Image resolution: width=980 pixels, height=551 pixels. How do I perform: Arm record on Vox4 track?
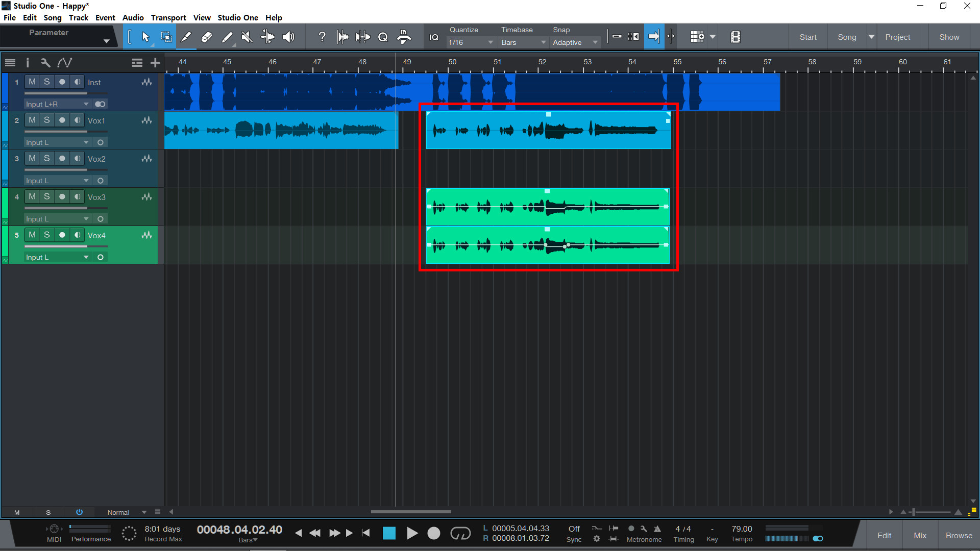[62, 235]
